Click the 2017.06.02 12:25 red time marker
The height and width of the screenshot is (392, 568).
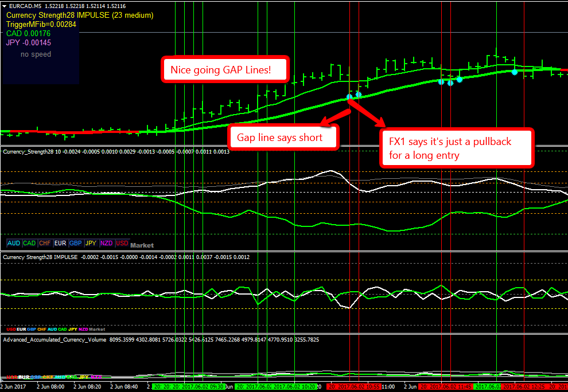(524, 387)
